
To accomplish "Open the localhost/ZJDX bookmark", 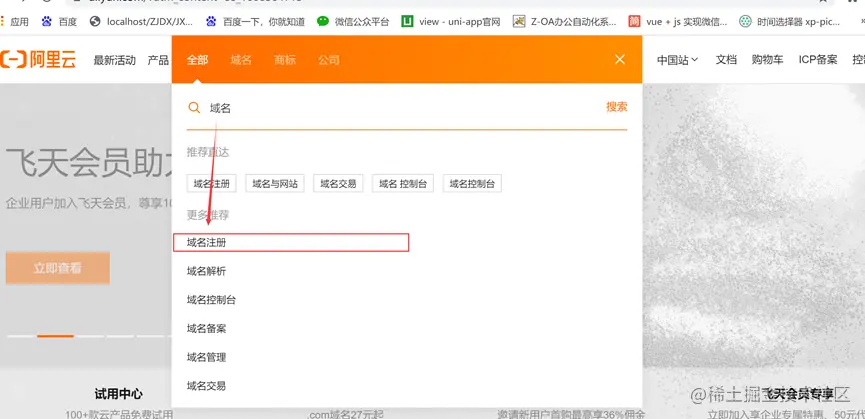I will pyautogui.click(x=141, y=22).
